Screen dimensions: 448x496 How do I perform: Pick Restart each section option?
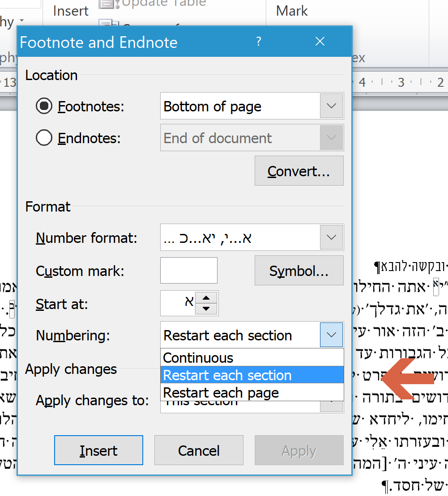click(227, 375)
